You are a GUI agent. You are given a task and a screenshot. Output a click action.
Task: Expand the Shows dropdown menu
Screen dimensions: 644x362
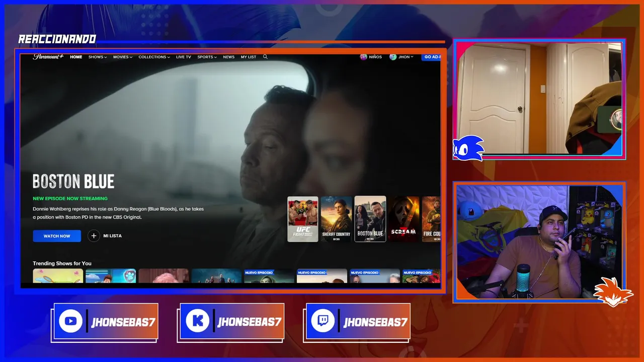tap(98, 57)
